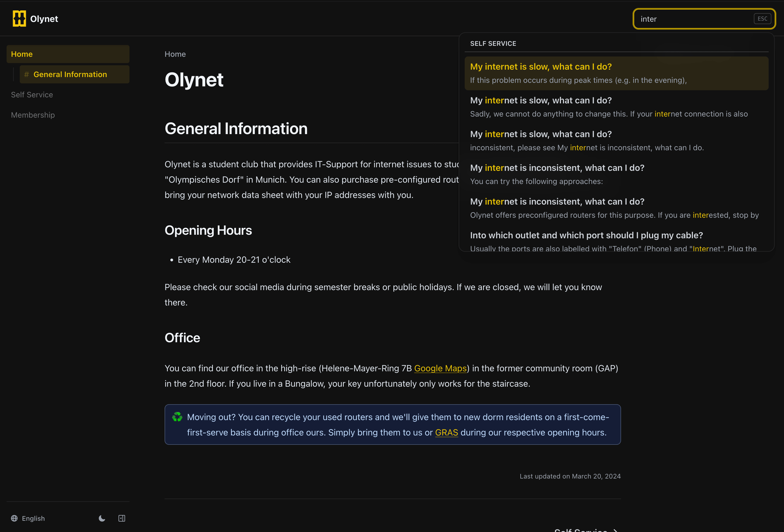Click the Home breadcrumb

[x=175, y=54]
